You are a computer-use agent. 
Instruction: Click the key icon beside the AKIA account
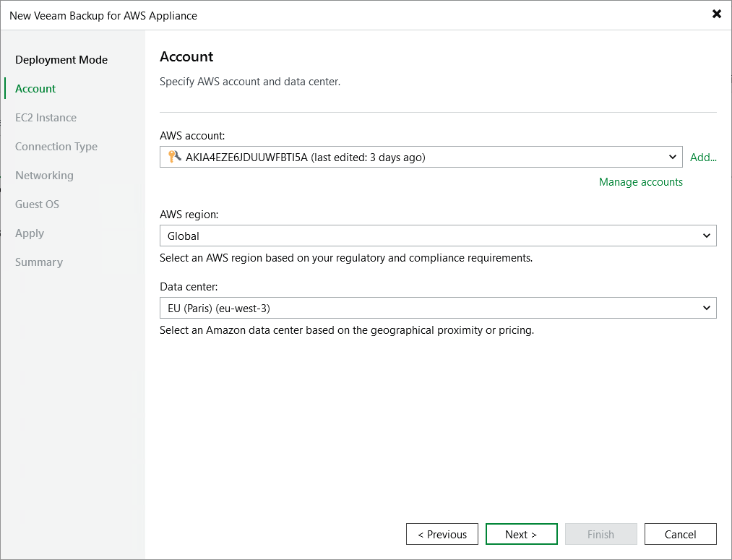pos(171,157)
